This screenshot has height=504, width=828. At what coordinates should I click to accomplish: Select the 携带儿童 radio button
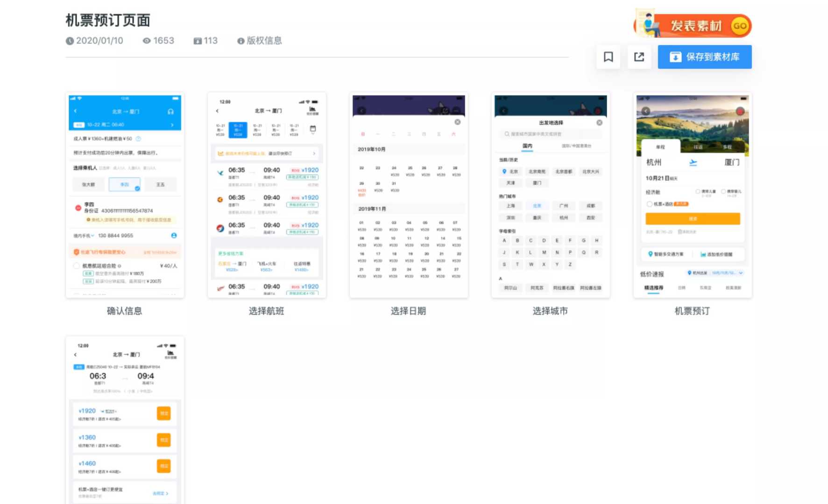tap(698, 192)
